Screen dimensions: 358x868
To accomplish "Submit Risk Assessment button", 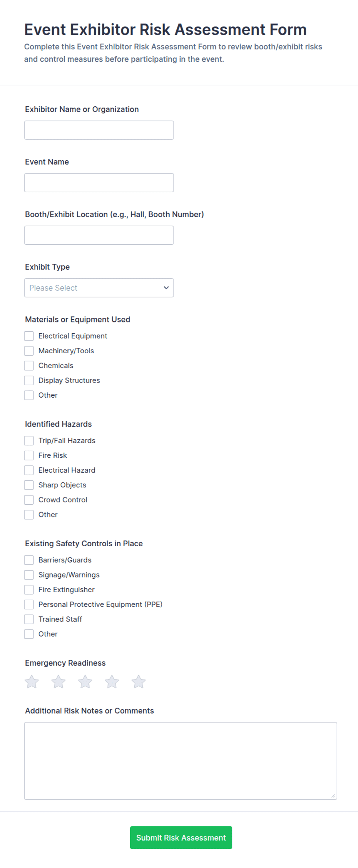I will pos(181,838).
